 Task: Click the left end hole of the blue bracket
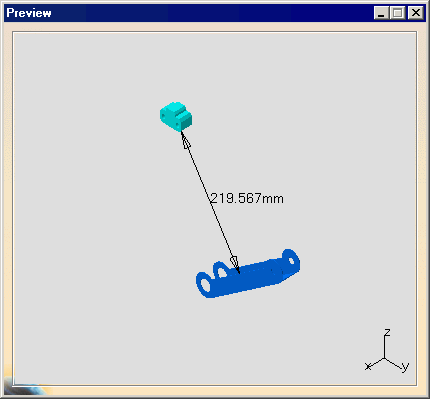204,285
